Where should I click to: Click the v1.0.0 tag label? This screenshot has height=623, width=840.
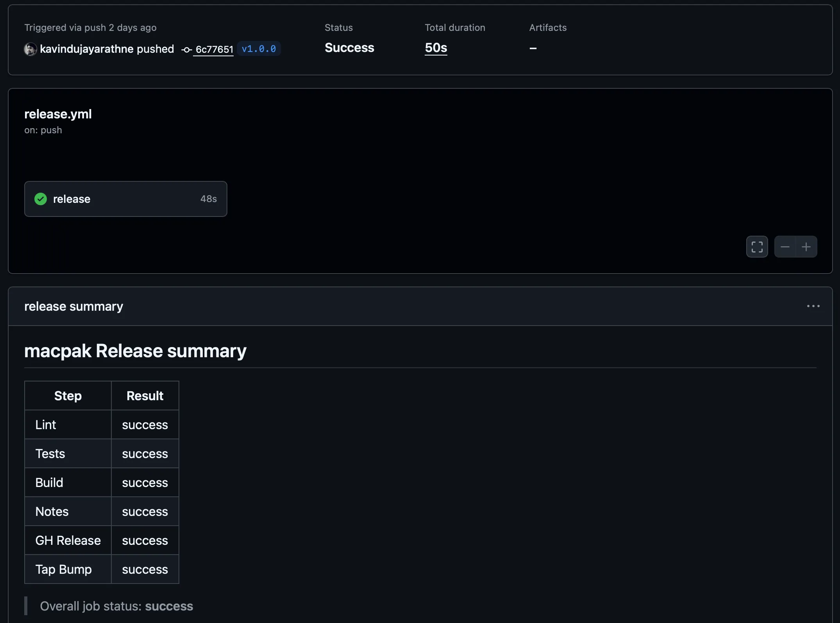point(259,49)
